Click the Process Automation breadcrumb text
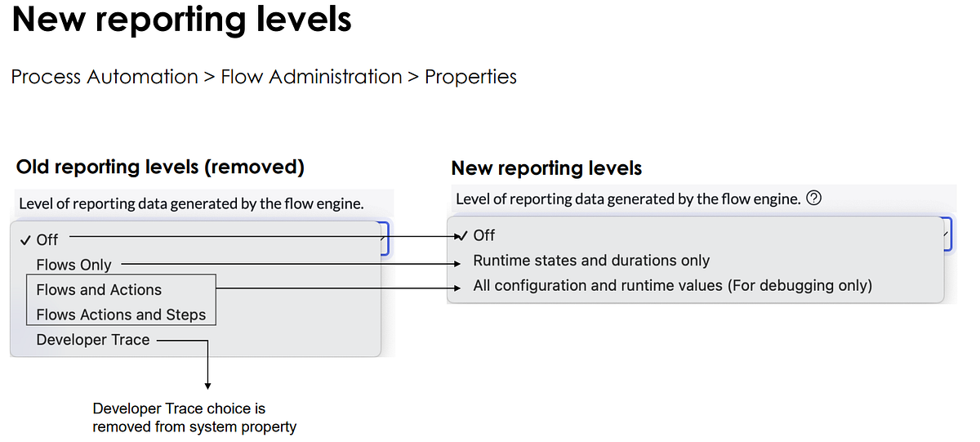Viewport: 980px width, 442px height. click(x=105, y=77)
